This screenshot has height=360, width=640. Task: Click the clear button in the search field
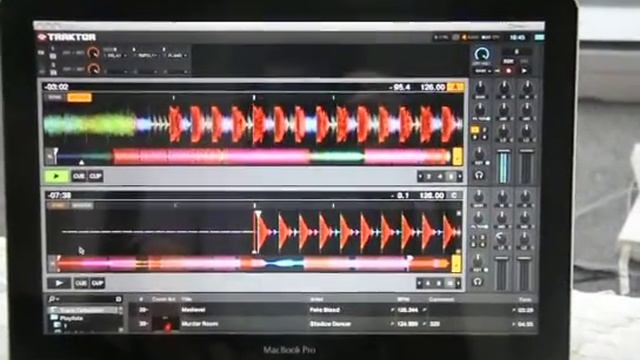click(x=118, y=299)
